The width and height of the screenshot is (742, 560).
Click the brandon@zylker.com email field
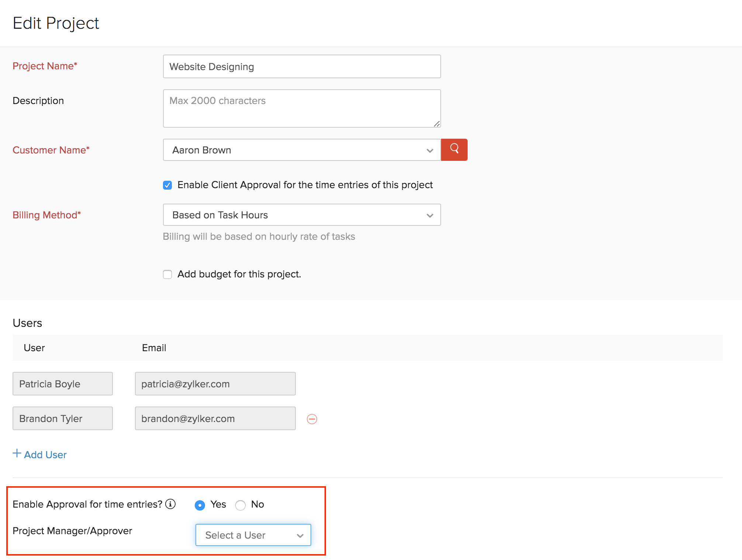coord(215,418)
